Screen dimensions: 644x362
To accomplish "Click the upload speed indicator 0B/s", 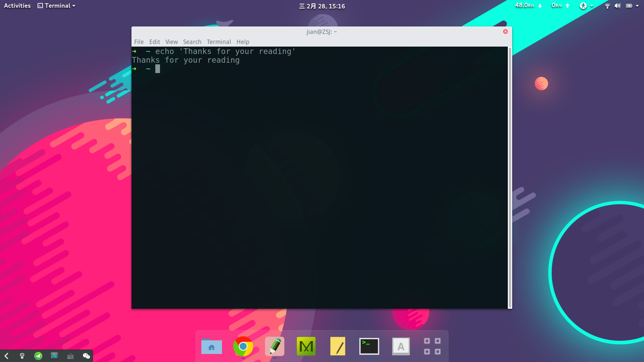I will tap(560, 5).
